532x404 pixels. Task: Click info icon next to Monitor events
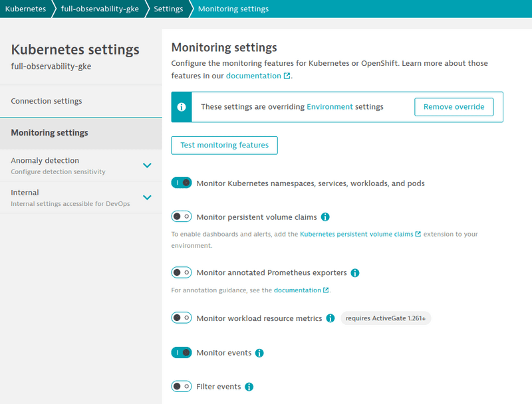point(259,353)
